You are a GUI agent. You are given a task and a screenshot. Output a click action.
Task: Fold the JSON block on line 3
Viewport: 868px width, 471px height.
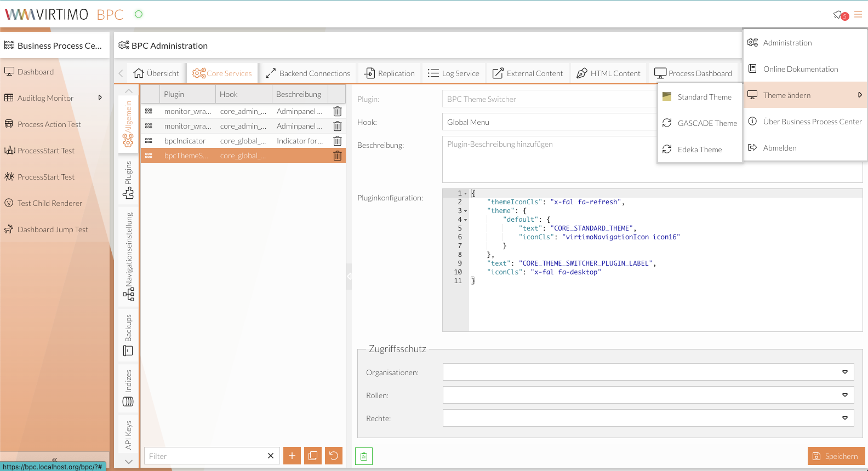466,211
